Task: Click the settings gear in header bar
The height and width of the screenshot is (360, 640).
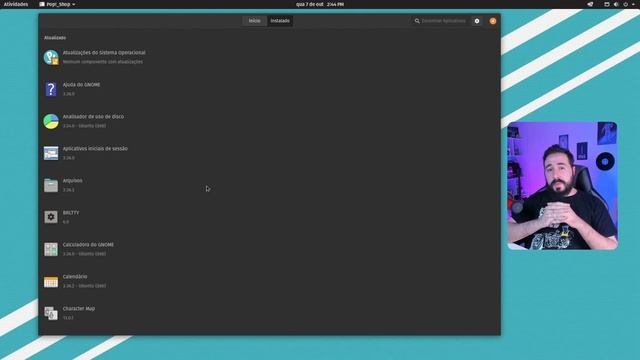Action: click(477, 21)
